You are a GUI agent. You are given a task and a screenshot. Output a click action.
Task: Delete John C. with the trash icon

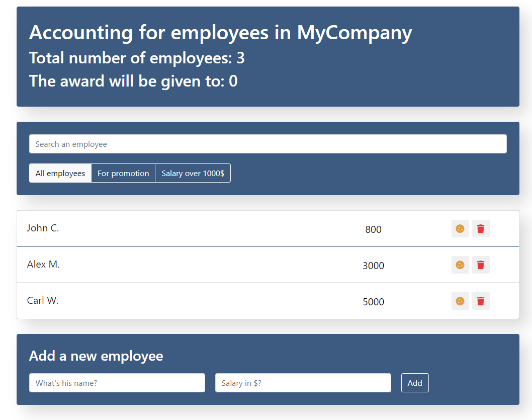coord(481,229)
